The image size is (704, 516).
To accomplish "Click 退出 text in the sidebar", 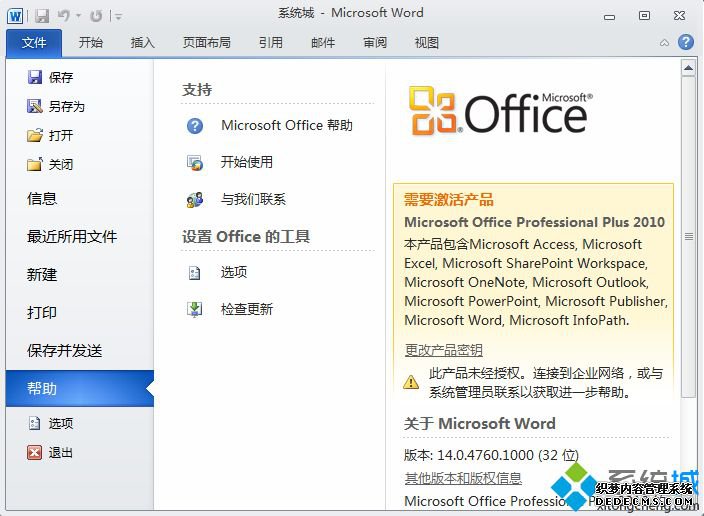I will [61, 452].
